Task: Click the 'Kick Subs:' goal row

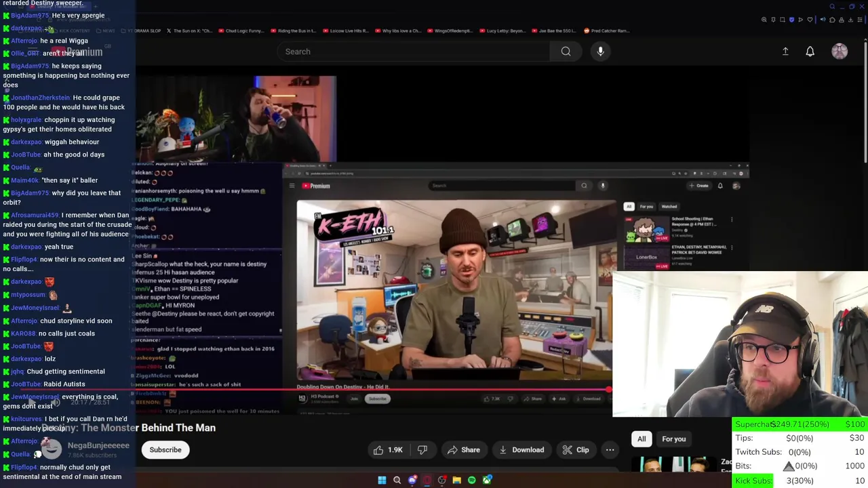Action: (800, 481)
